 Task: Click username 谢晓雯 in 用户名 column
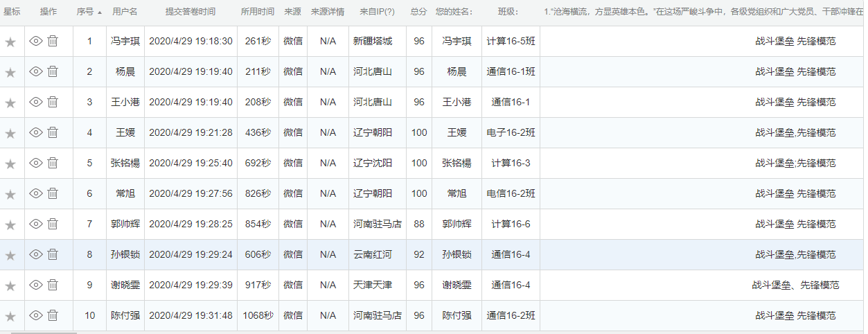pos(125,285)
